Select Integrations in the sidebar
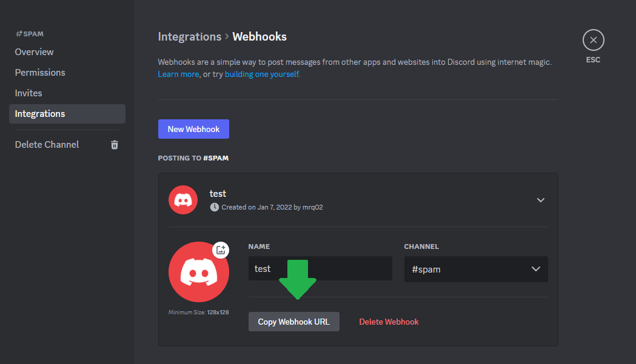636x364 pixels. (67, 114)
